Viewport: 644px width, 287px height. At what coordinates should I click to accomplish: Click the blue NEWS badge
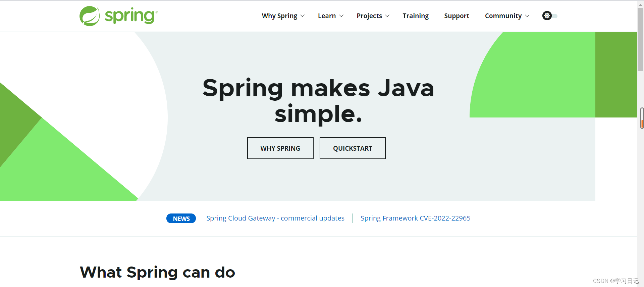pos(181,219)
